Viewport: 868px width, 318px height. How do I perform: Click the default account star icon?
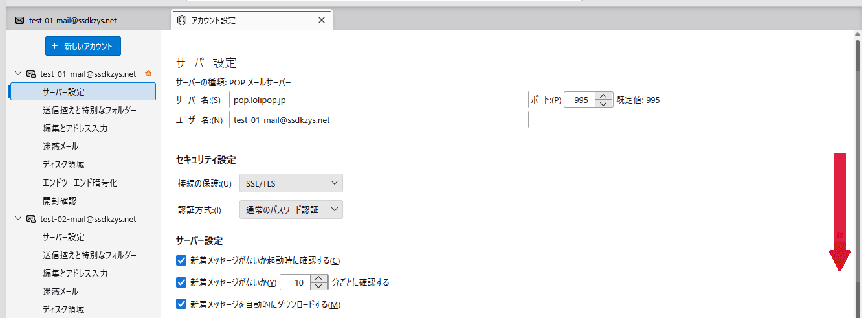[x=148, y=74]
